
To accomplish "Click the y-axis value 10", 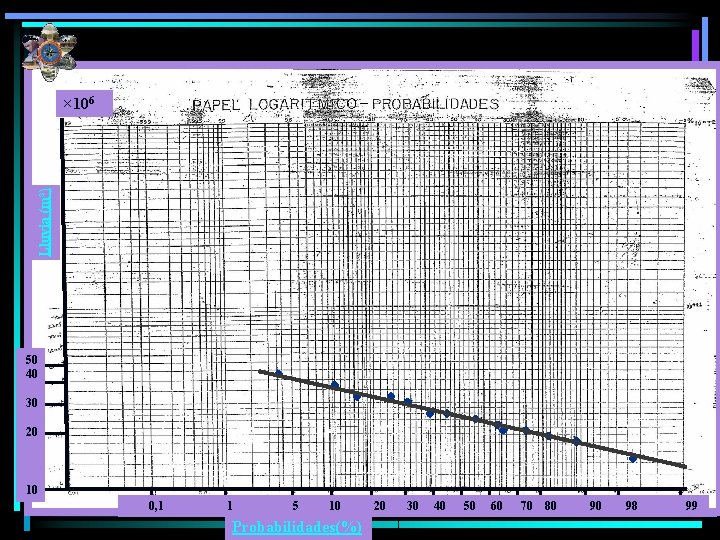I will tap(31, 489).
